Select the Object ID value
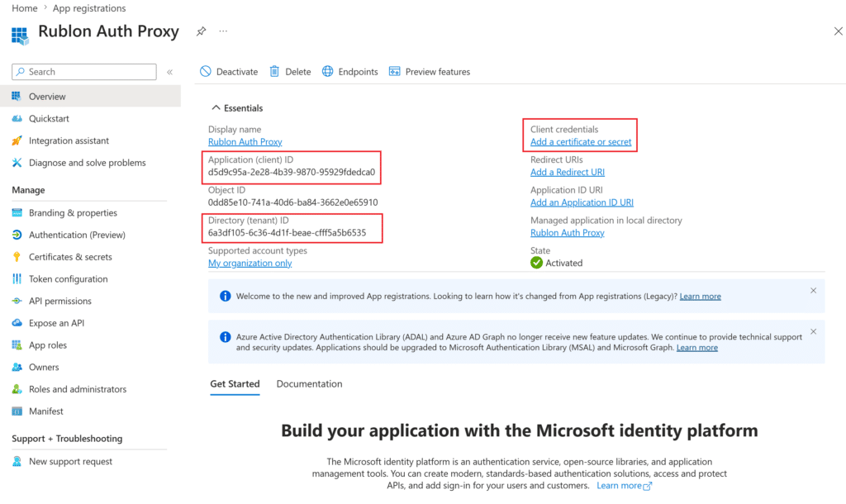The height and width of the screenshot is (504, 846). click(x=293, y=202)
